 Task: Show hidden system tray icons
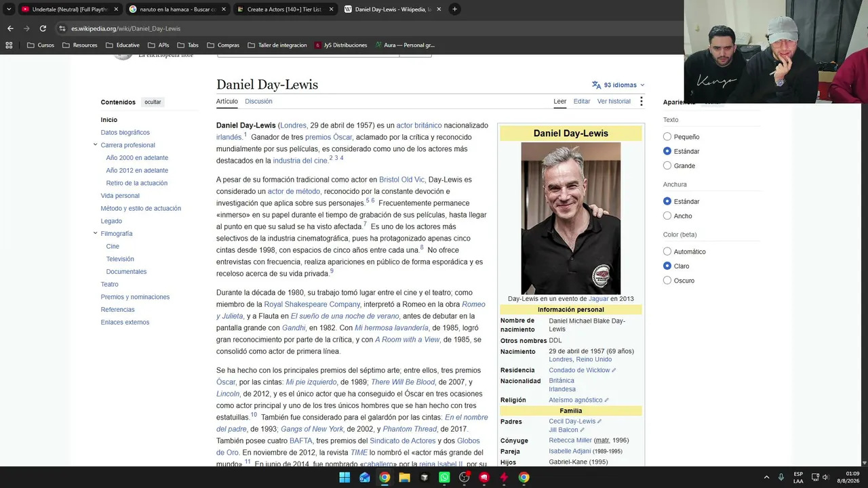[767, 477]
